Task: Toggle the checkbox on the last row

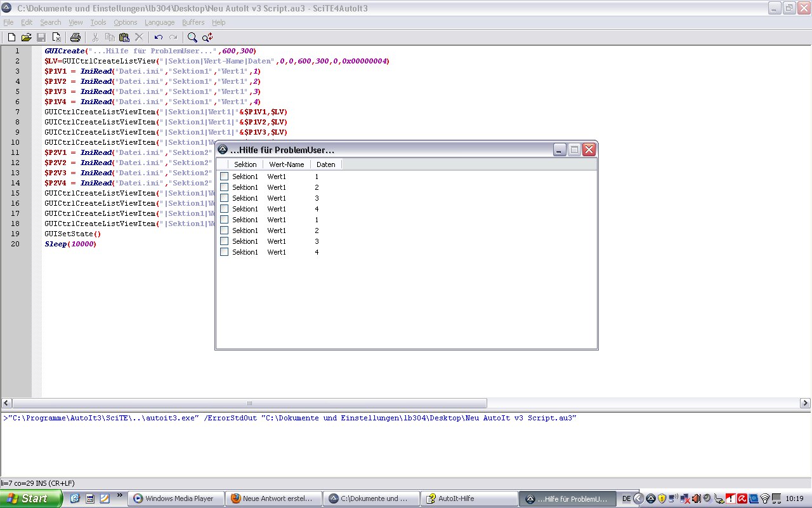Action: 224,252
